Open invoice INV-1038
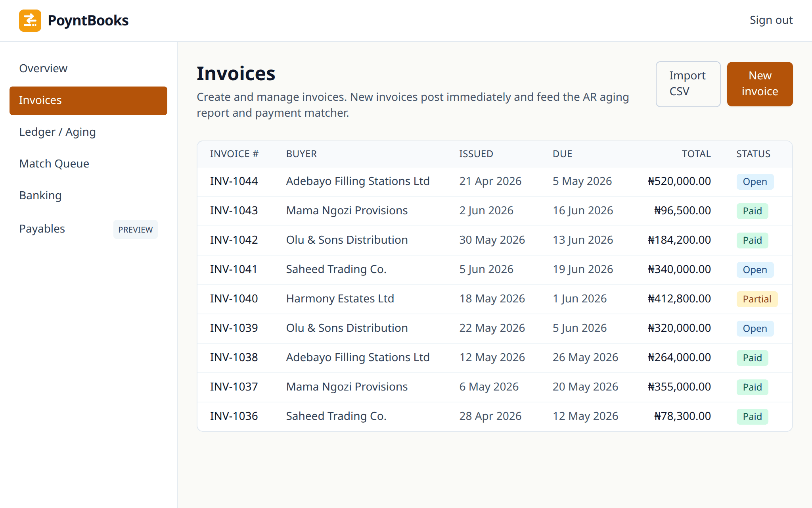 tap(234, 358)
